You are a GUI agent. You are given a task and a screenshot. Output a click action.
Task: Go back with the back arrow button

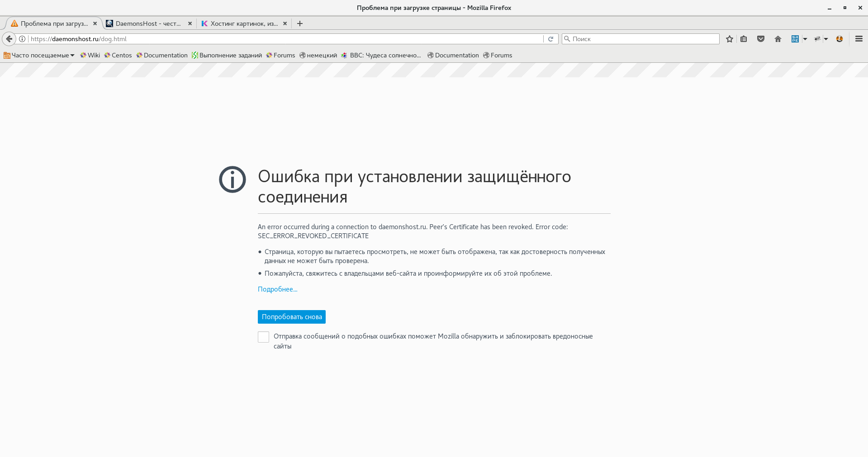[9, 39]
